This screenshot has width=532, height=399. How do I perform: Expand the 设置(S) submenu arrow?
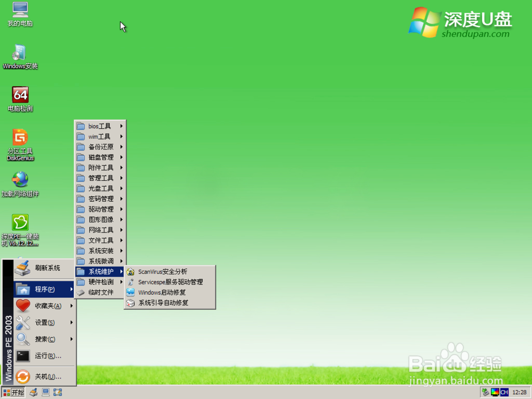point(71,322)
